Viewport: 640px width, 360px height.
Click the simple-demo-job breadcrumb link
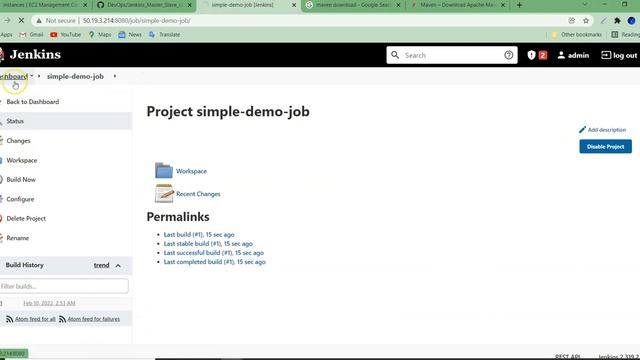75,76
